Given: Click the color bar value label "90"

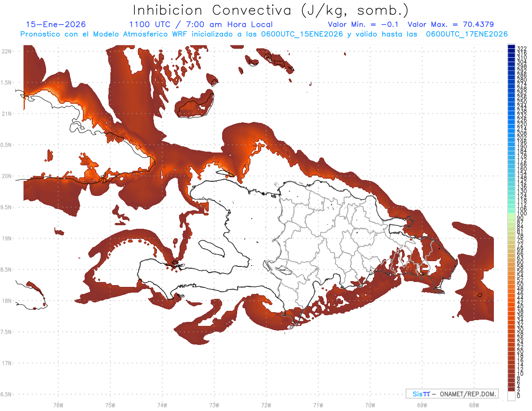Looking at the screenshot, I should [x=520, y=218].
